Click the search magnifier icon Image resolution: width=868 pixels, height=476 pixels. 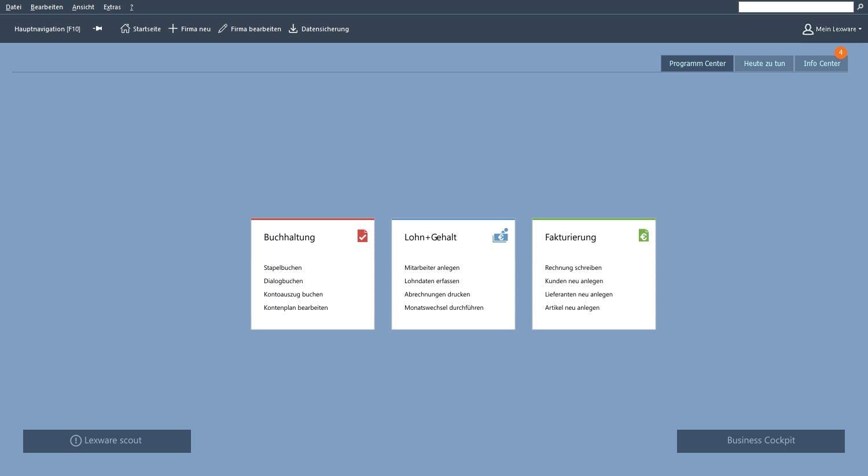860,7
